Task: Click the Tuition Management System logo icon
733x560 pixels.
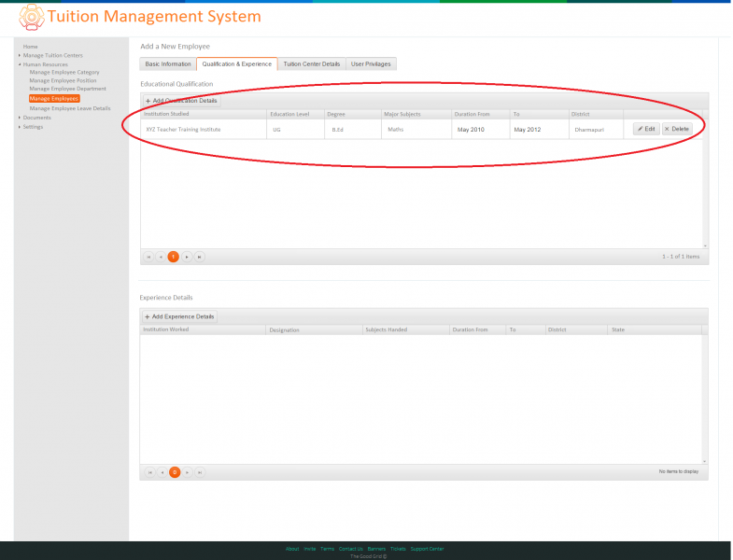Action: [32, 17]
